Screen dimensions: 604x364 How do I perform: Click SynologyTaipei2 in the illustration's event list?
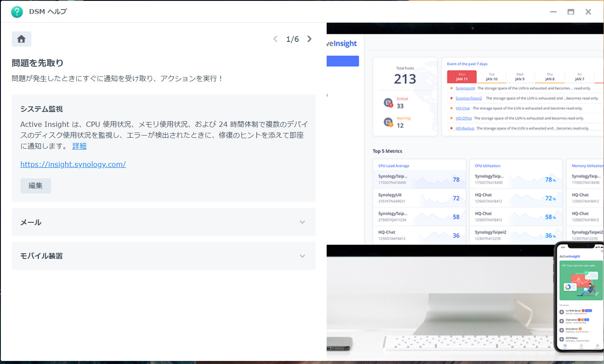469,98
